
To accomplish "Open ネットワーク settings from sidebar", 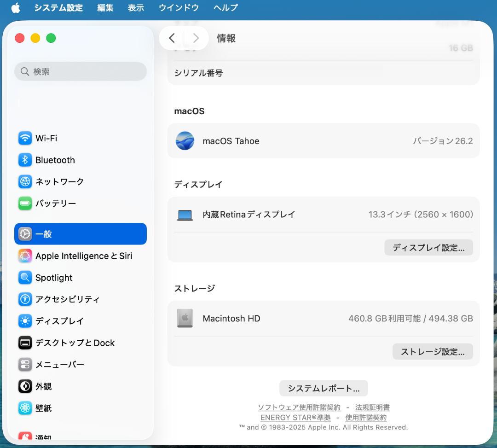I will click(25, 181).
